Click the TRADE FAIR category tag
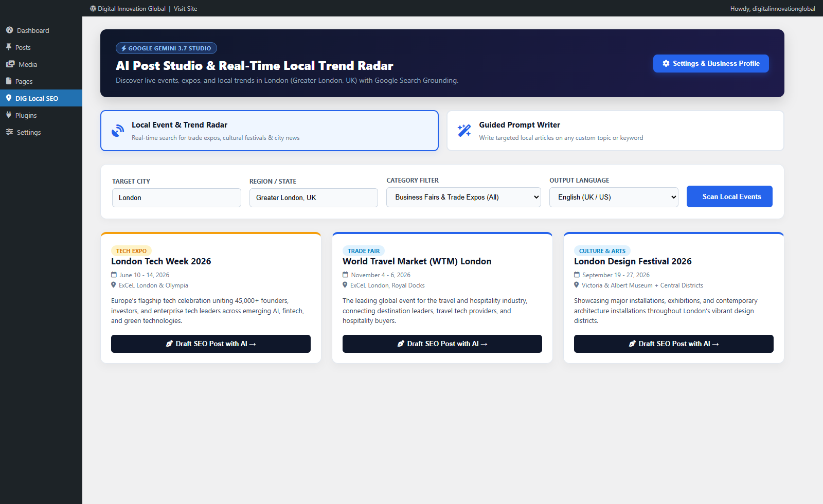Screen dimensions: 823x504 pyautogui.click(x=364, y=251)
